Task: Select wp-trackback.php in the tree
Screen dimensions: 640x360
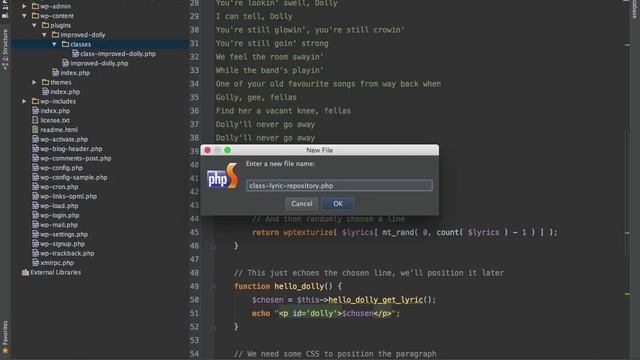Action: 67,253
